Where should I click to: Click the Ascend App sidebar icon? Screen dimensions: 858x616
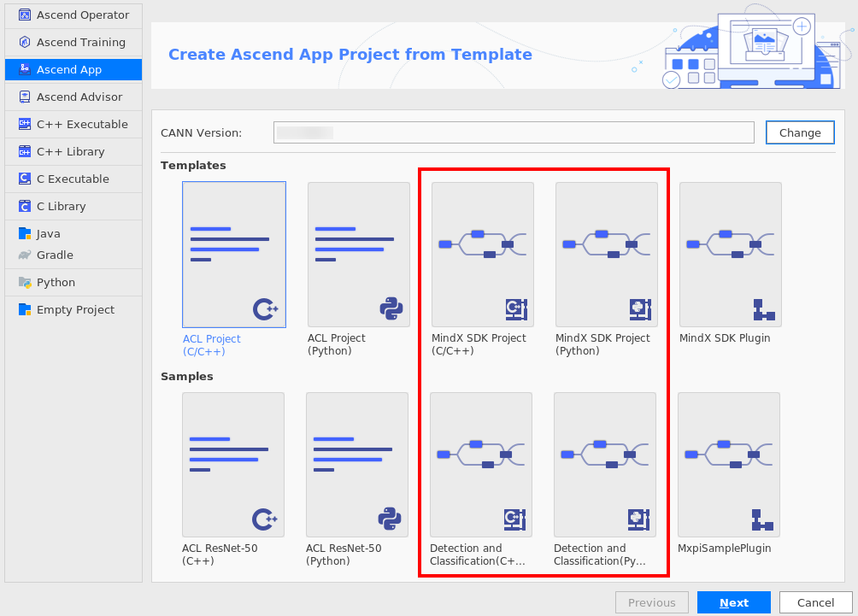[25, 69]
